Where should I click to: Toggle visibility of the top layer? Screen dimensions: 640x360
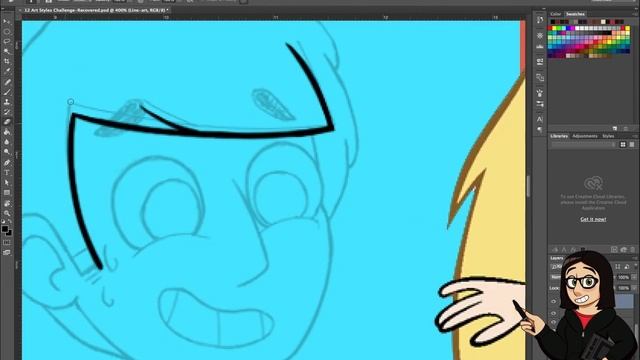click(553, 302)
